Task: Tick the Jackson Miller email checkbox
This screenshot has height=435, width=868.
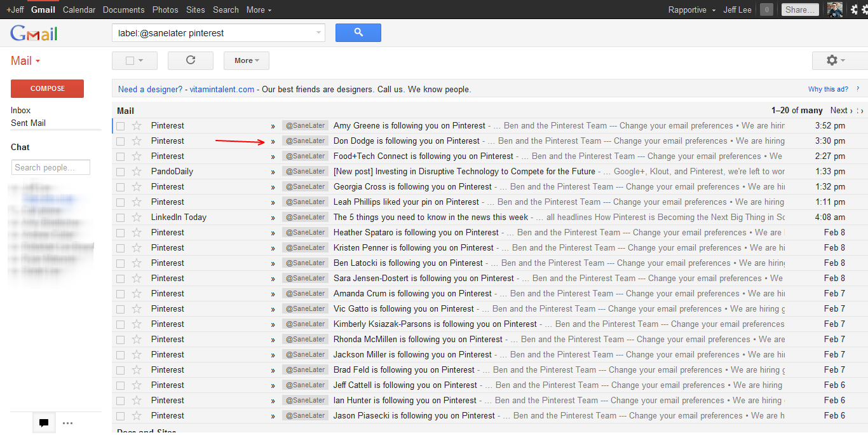Action: coord(121,355)
